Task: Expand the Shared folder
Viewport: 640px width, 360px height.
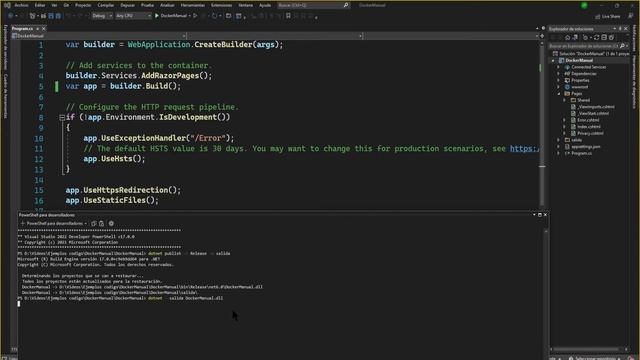Action: tap(565, 100)
